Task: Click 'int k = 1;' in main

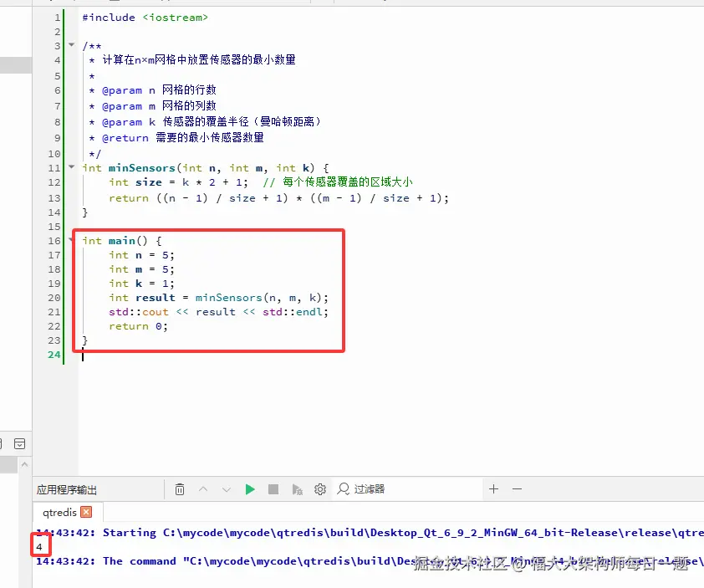Action: tap(141, 284)
